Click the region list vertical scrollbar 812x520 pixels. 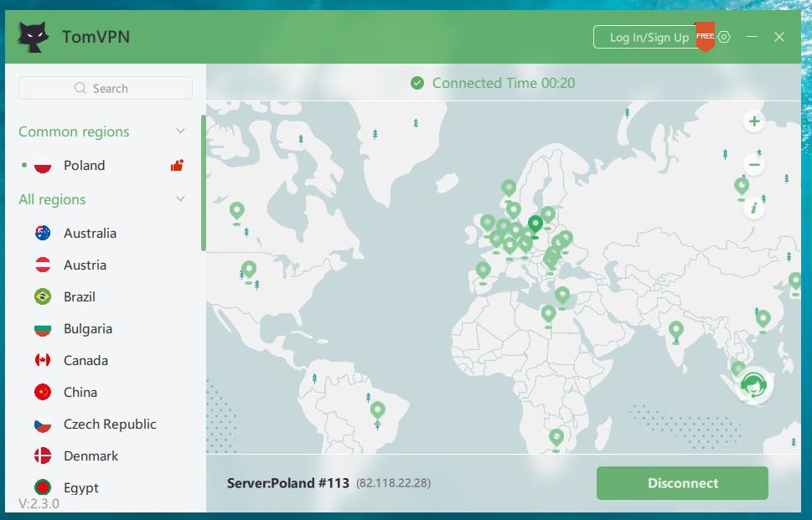[203, 183]
